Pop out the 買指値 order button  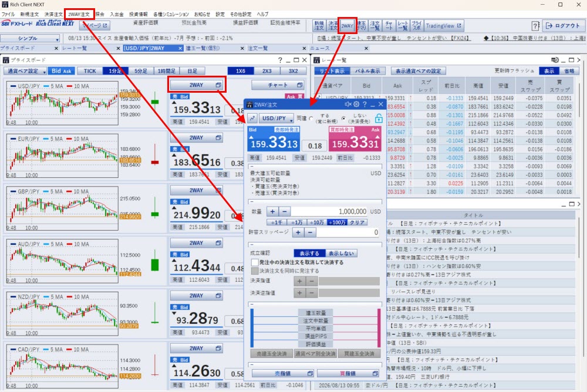click(348, 373)
